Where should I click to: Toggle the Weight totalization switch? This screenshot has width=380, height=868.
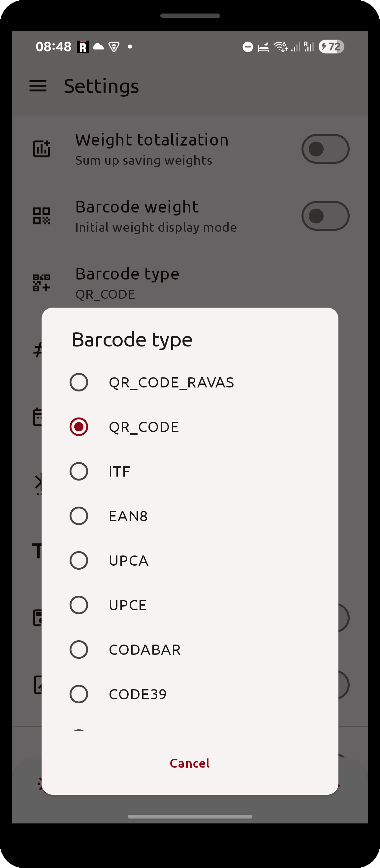click(325, 149)
